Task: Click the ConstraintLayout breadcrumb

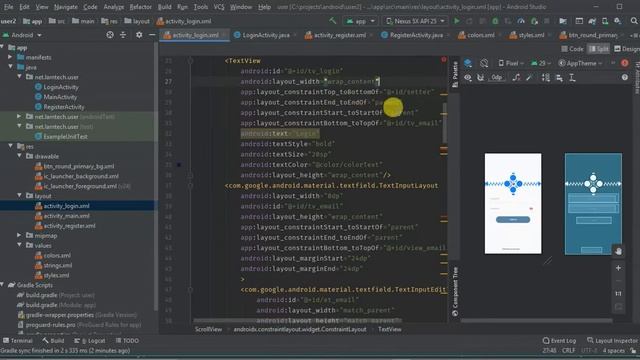Action: (x=300, y=329)
